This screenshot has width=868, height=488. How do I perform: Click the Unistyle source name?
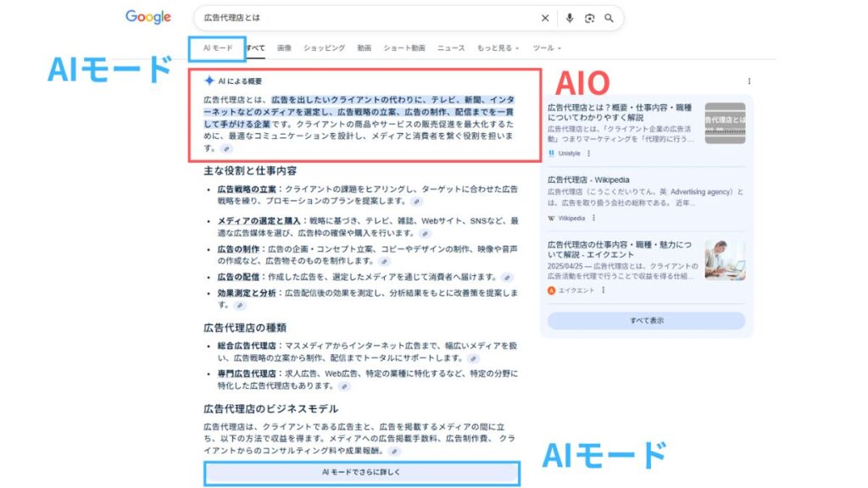[570, 154]
